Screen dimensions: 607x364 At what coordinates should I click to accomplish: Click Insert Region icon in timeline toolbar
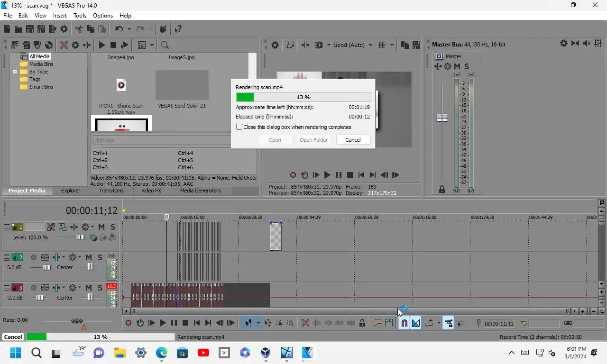pyautogui.click(x=389, y=323)
